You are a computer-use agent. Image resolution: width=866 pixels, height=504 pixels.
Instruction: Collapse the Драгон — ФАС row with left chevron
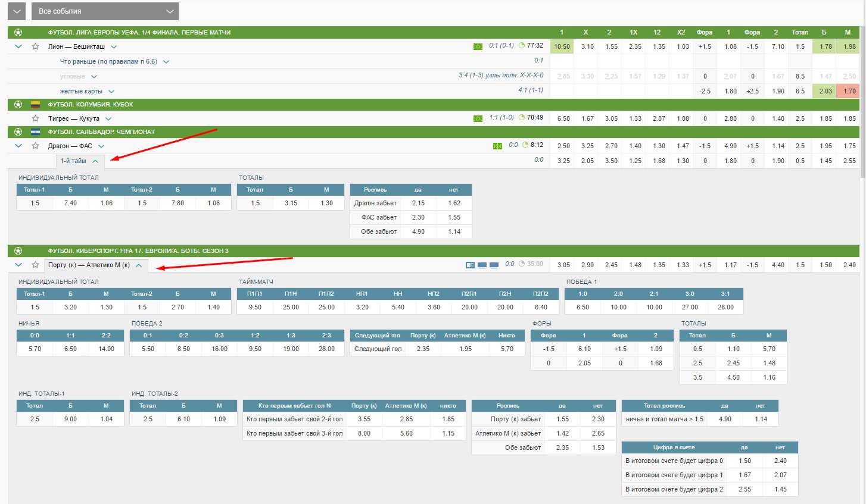pos(18,146)
